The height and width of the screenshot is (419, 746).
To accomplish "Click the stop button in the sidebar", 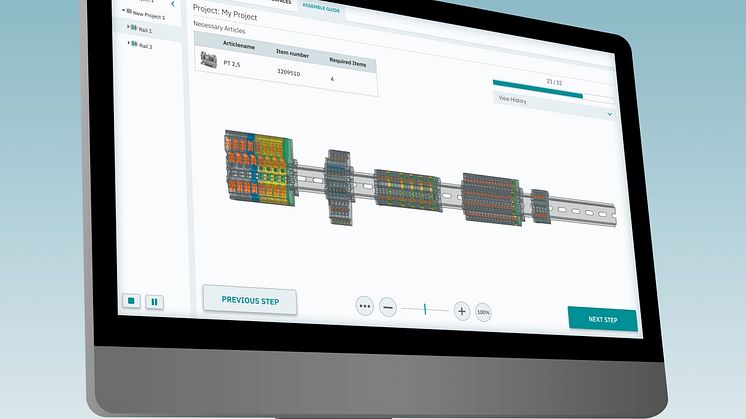I will [130, 299].
